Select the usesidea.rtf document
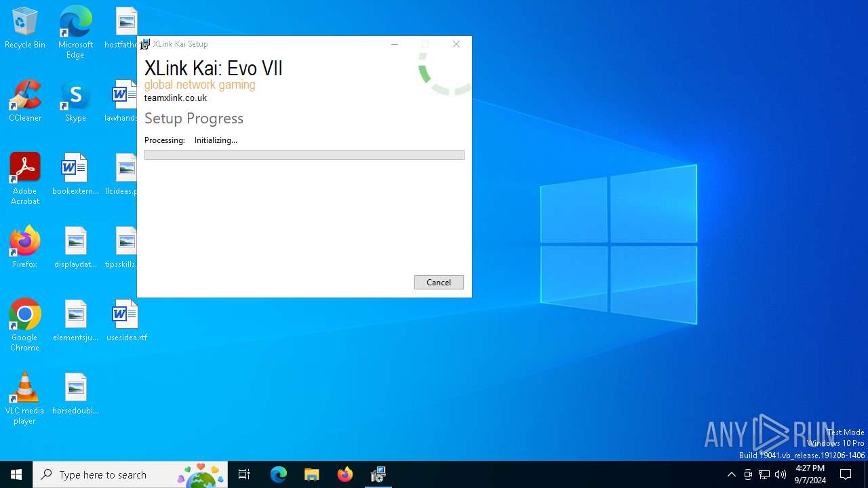 [126, 321]
